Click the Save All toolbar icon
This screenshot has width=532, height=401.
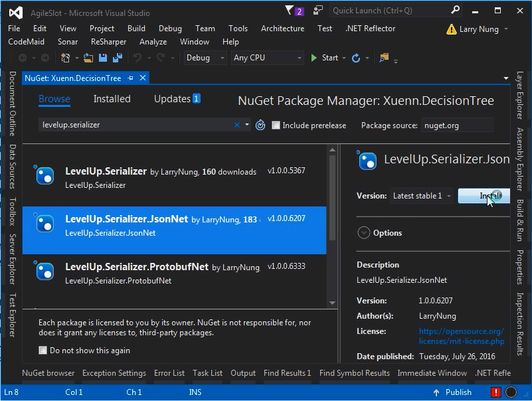click(118, 58)
